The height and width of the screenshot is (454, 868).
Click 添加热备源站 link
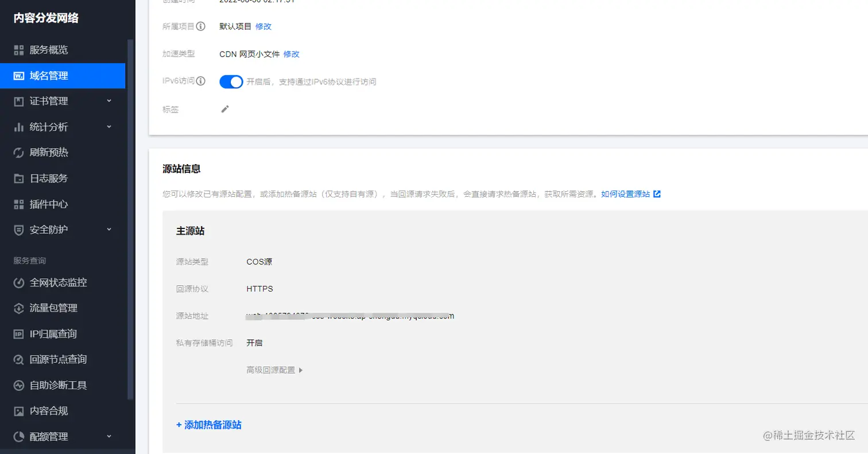(x=209, y=425)
